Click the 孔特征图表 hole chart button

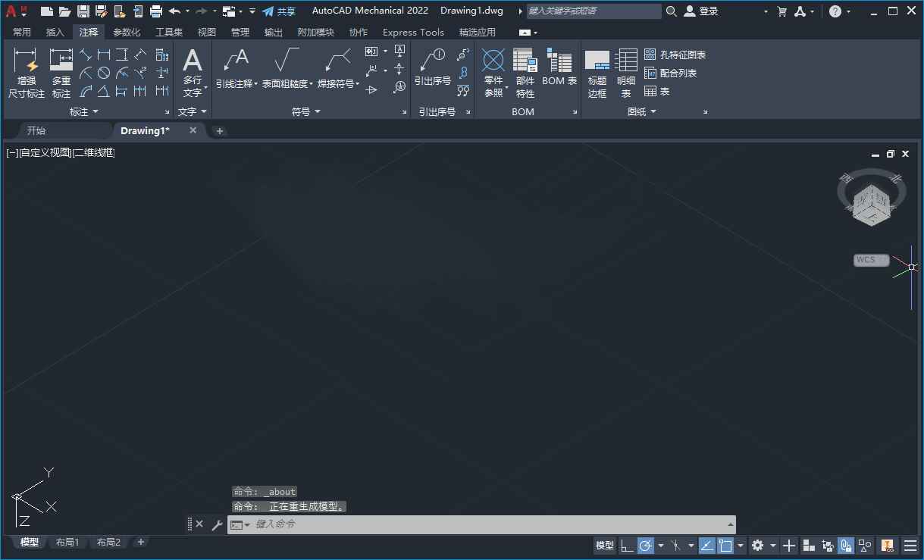click(675, 55)
